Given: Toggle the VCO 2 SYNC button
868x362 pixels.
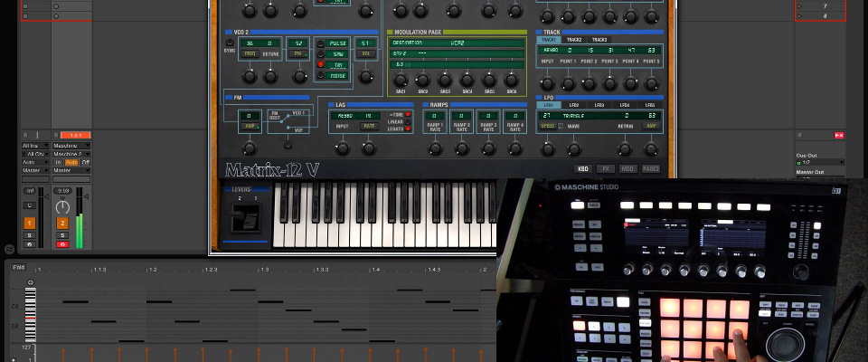Looking at the screenshot, I should pos(229,43).
